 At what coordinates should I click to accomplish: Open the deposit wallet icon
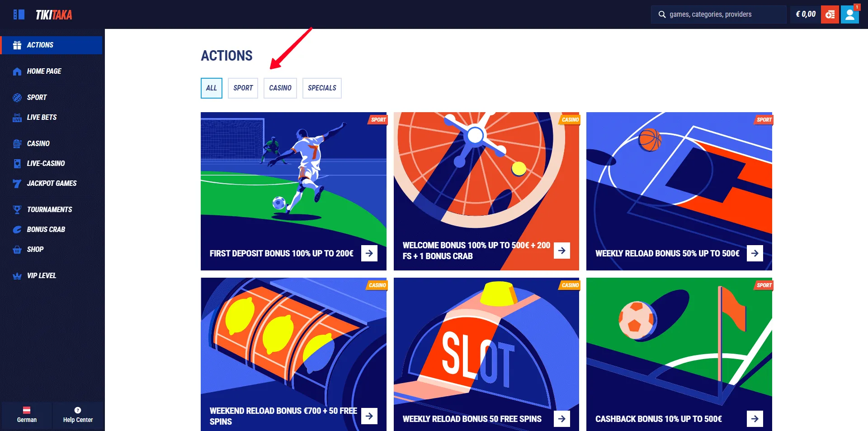(x=830, y=14)
